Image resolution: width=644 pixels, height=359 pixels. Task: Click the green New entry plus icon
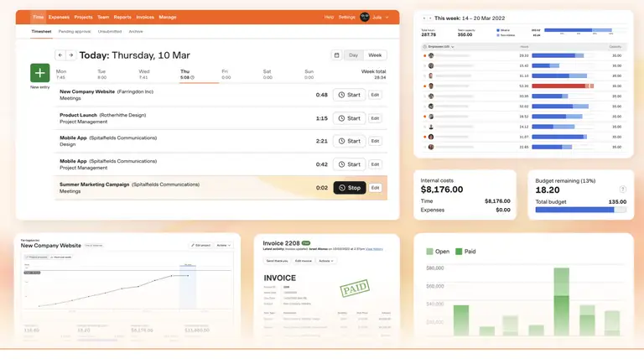(x=39, y=73)
